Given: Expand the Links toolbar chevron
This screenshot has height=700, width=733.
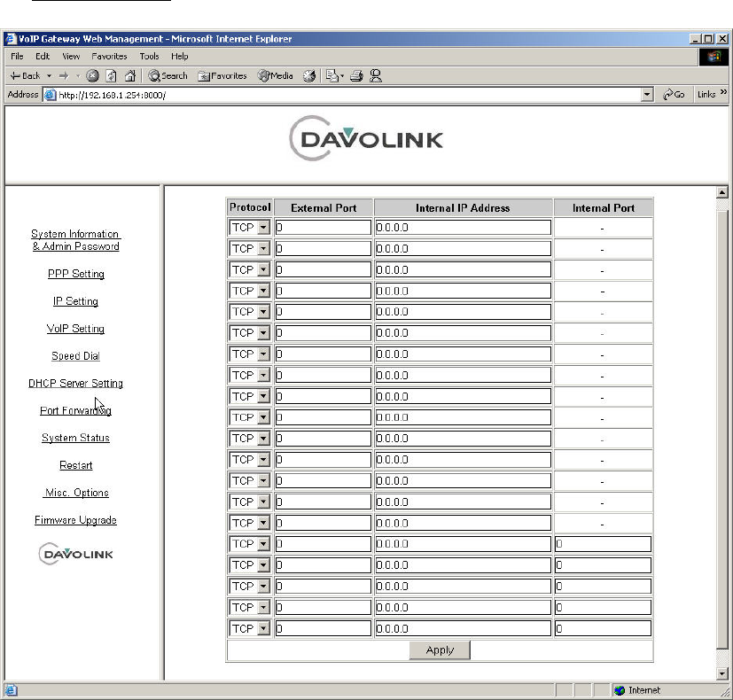Looking at the screenshot, I should [x=723, y=92].
